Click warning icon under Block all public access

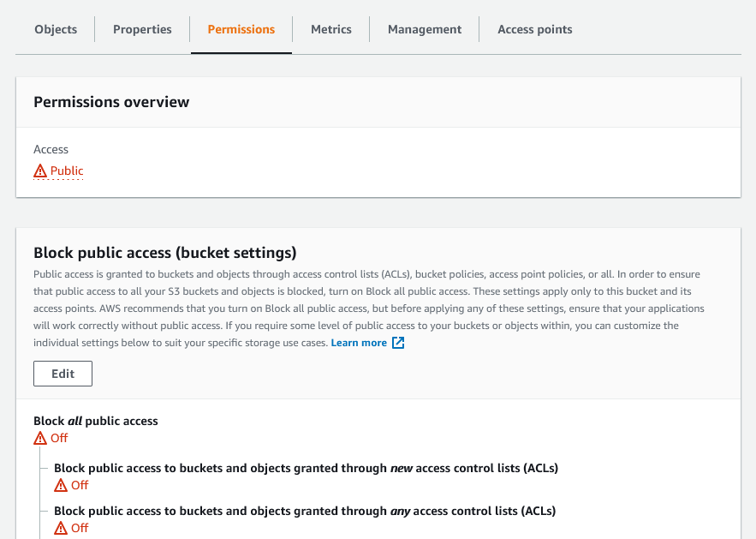(x=40, y=439)
